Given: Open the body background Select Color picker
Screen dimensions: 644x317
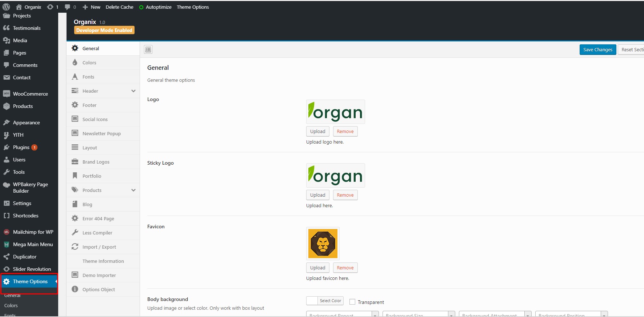Looking at the screenshot, I should [325, 301].
